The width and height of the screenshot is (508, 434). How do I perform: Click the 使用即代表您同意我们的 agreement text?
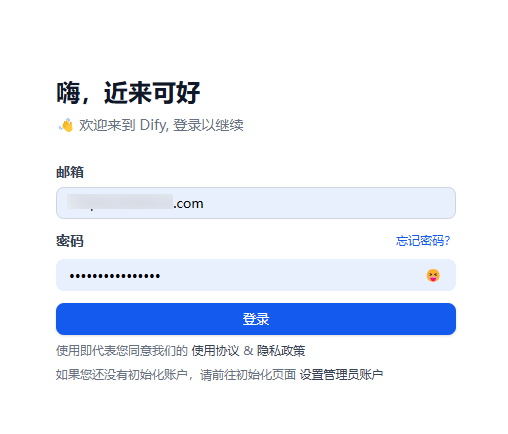(x=122, y=351)
